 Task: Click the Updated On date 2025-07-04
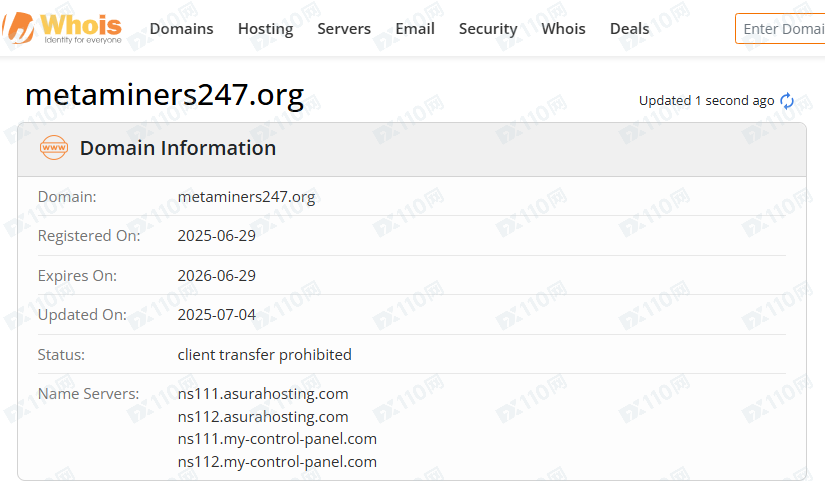[216, 314]
